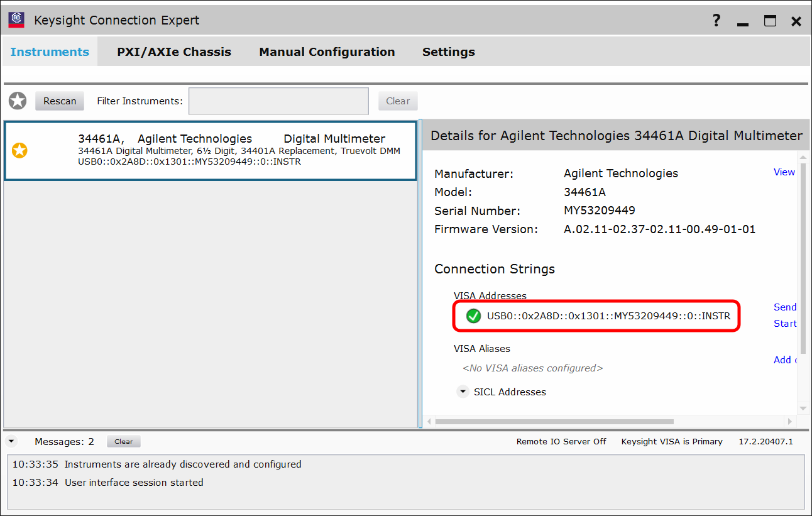
Task: Click the details pane scroll right arrow
Action: click(x=790, y=422)
